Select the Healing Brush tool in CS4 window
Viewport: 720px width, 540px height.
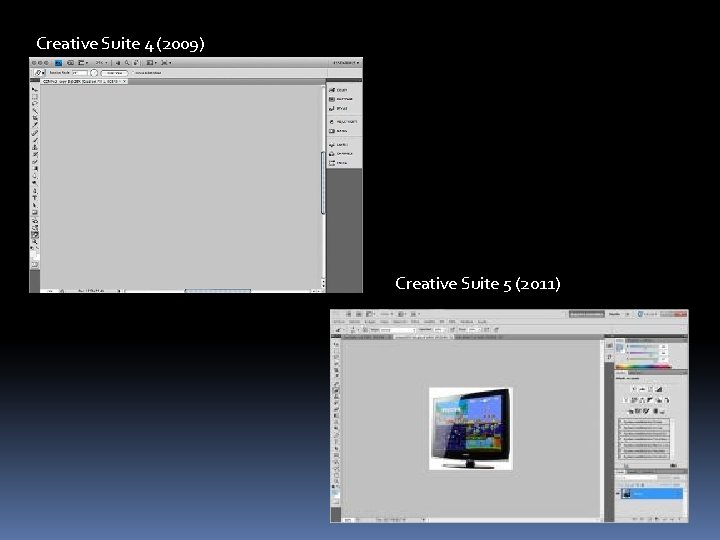(34, 133)
